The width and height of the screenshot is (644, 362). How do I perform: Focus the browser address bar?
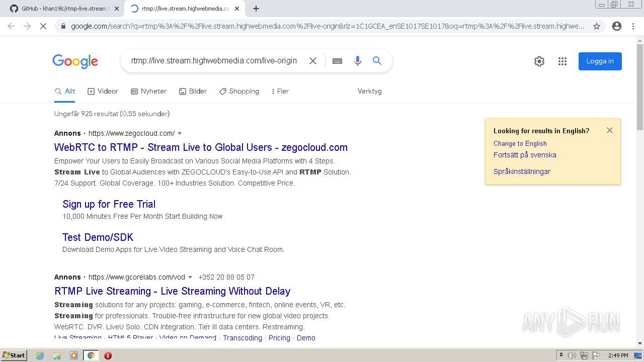pos(327,26)
